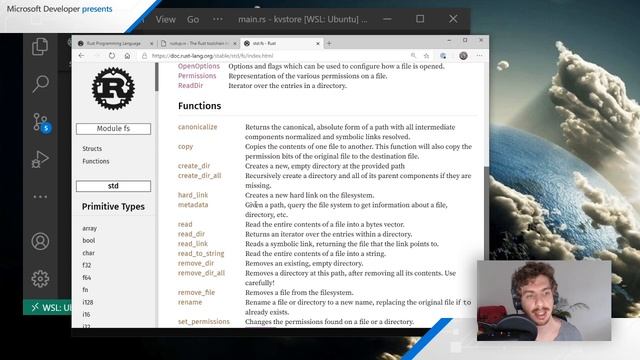Viewport: 640px width, 360px height.
Task: Open the read_link function docs
Action: 193,244
